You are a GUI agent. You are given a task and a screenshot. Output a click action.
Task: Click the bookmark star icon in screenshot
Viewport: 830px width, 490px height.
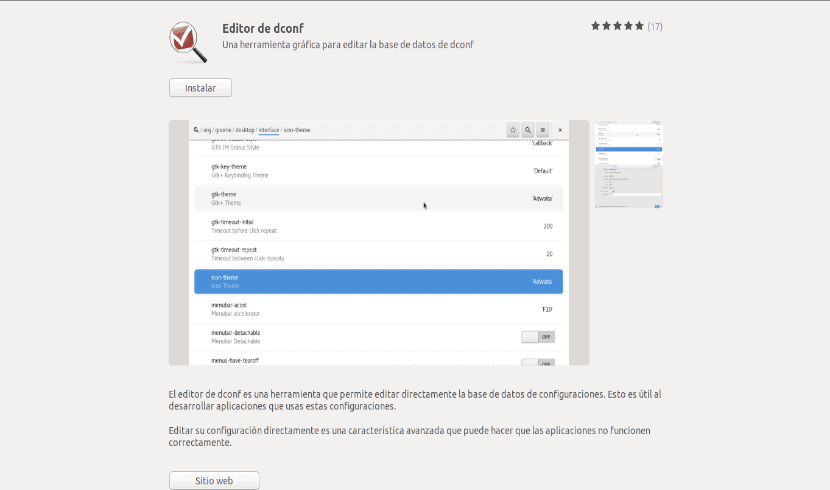(512, 130)
